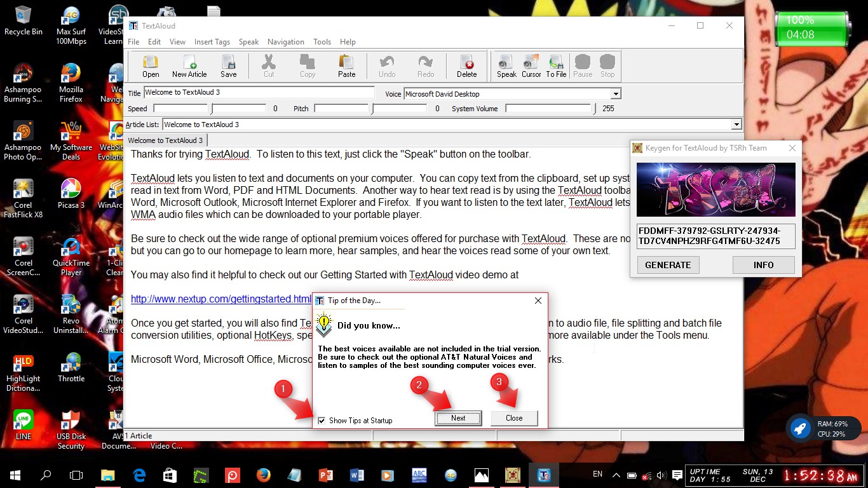Select the Mozilla Firefox desktop icon
This screenshot has width=868, height=488.
pyautogui.click(x=71, y=83)
